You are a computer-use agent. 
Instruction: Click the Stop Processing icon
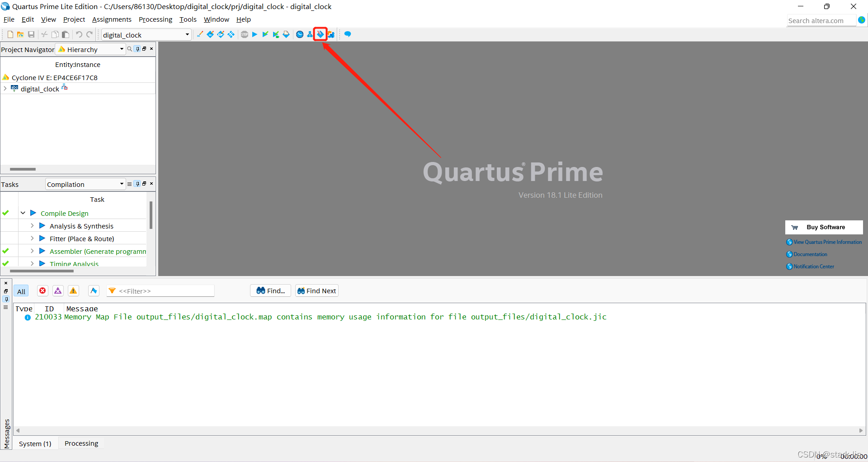tap(245, 34)
